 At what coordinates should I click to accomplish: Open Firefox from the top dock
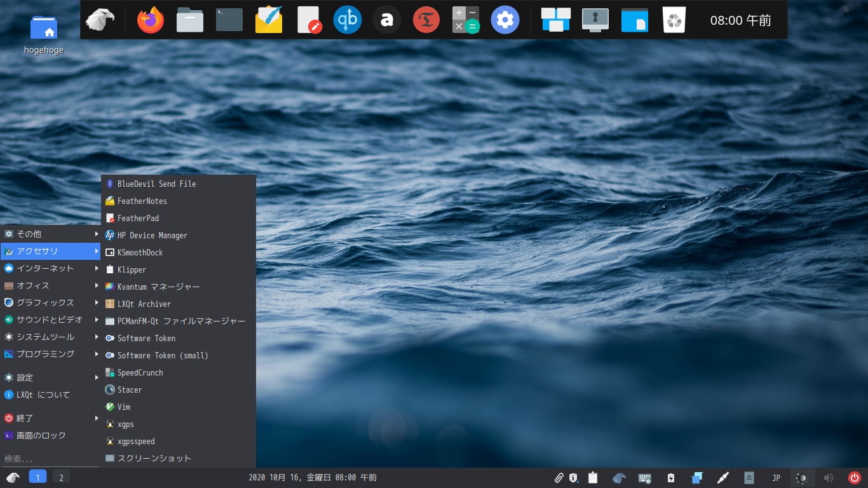pos(151,20)
